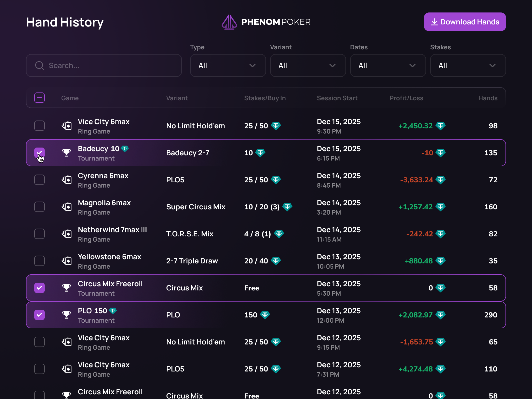The width and height of the screenshot is (532, 399).
Task: Click cards icon for Cyrenna 6max game
Action: tap(66, 180)
